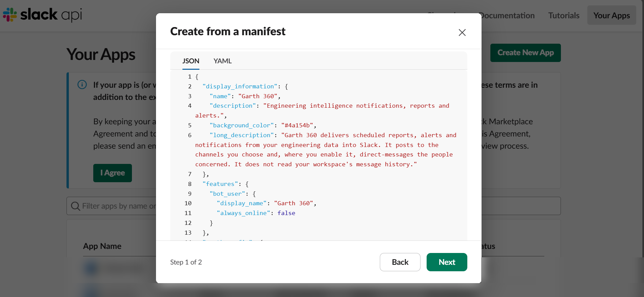The width and height of the screenshot is (644, 297).
Task: Click the "display_name" key on line 10
Action: click(242, 203)
